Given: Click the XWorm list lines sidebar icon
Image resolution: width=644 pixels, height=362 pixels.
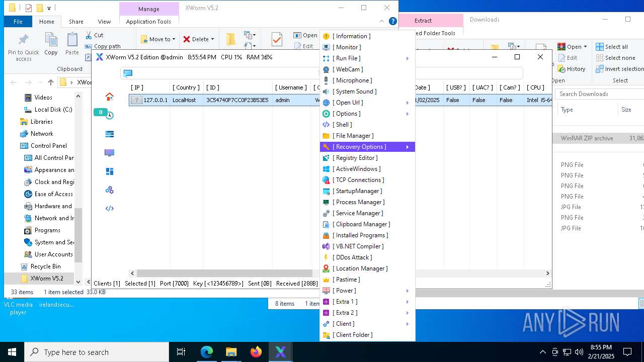Looking at the screenshot, I should tap(109, 134).
